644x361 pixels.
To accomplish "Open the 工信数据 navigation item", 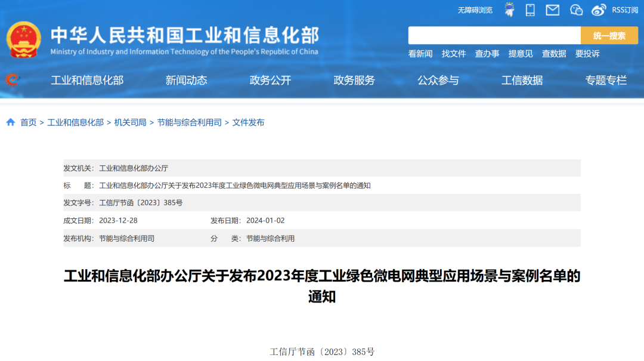I will coord(521,81).
